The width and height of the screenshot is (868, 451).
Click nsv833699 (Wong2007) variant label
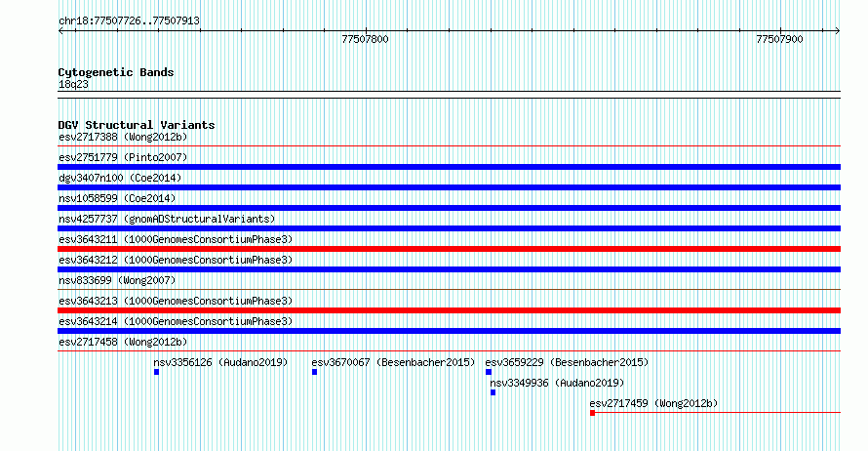(x=117, y=280)
